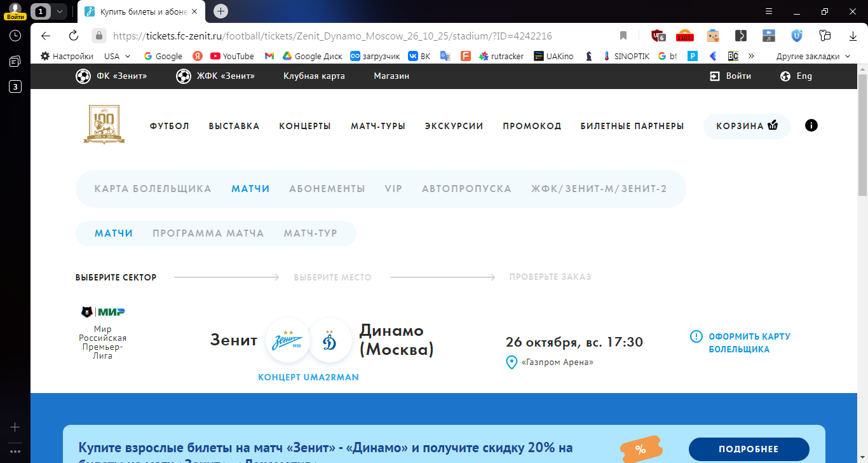
Task: Open the ЭКСКУРСИИ menu item
Action: point(454,126)
